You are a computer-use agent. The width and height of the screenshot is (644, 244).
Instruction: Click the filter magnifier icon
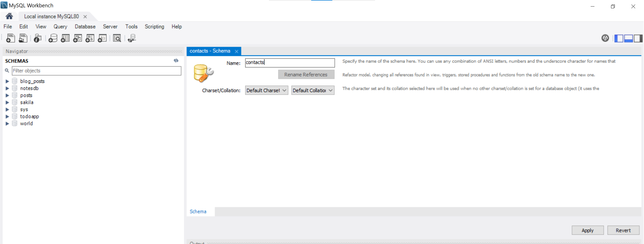click(7, 71)
